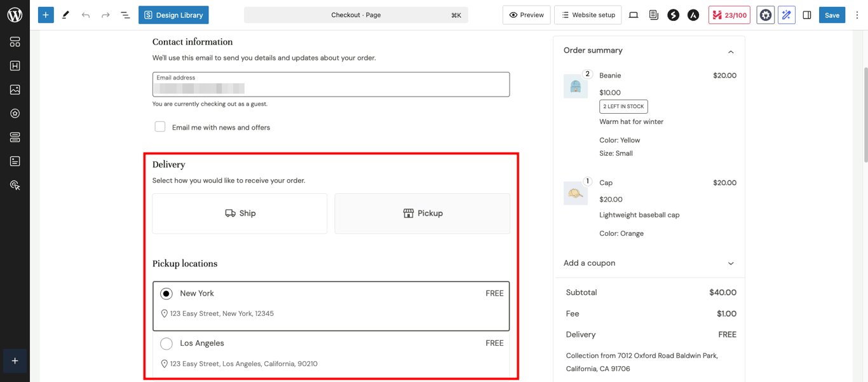
Task: Open the WordPress logo menu
Action: click(x=14, y=14)
